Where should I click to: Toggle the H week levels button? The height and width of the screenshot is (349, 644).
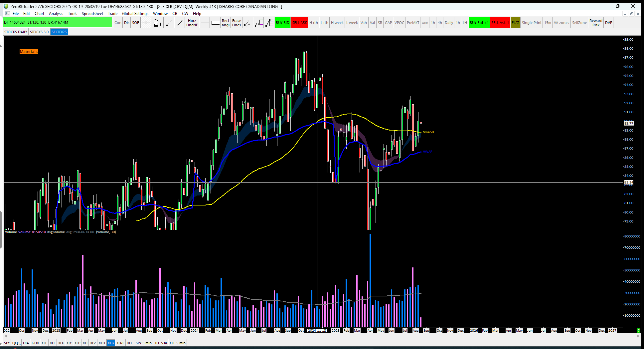click(337, 23)
